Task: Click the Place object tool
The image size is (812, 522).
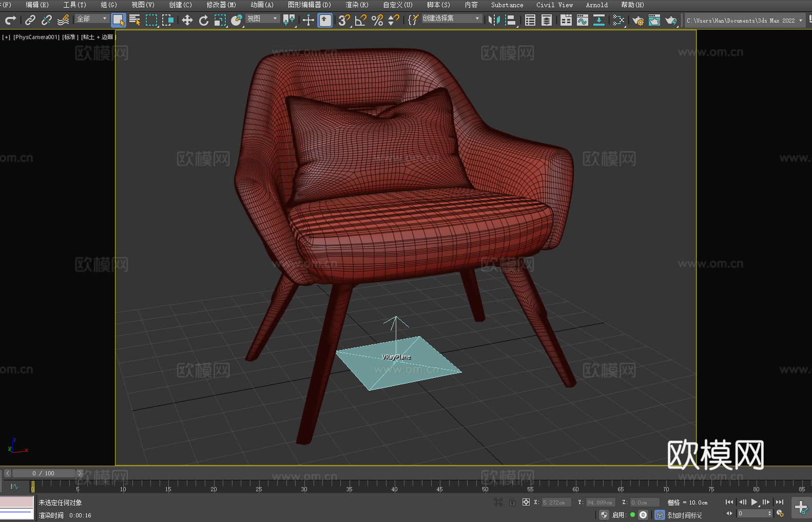Action: (x=237, y=20)
